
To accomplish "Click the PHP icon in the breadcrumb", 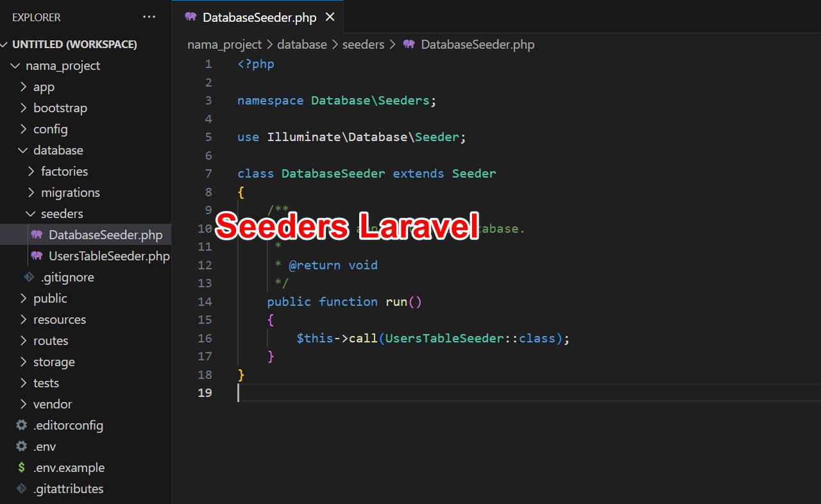I will click(x=409, y=44).
